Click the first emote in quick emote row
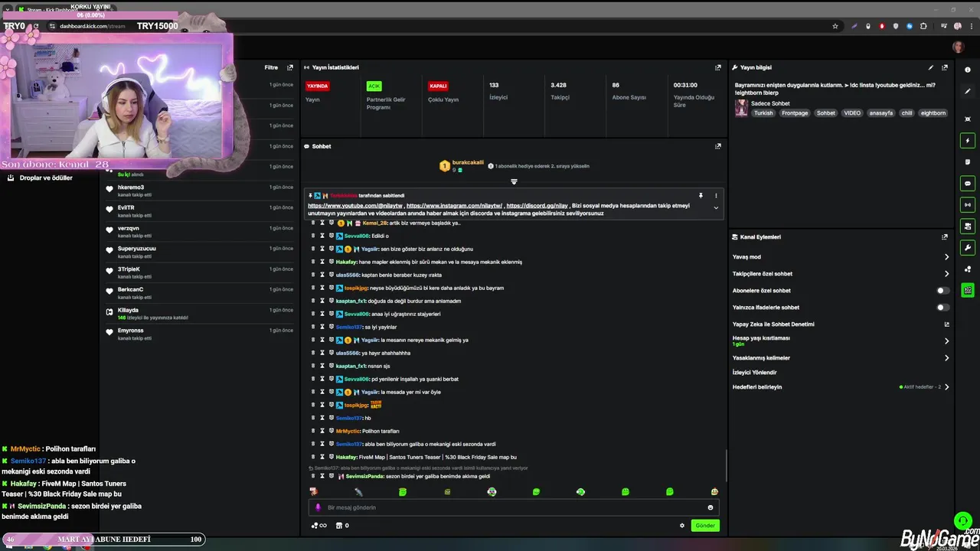This screenshot has width=980, height=551. point(313,491)
